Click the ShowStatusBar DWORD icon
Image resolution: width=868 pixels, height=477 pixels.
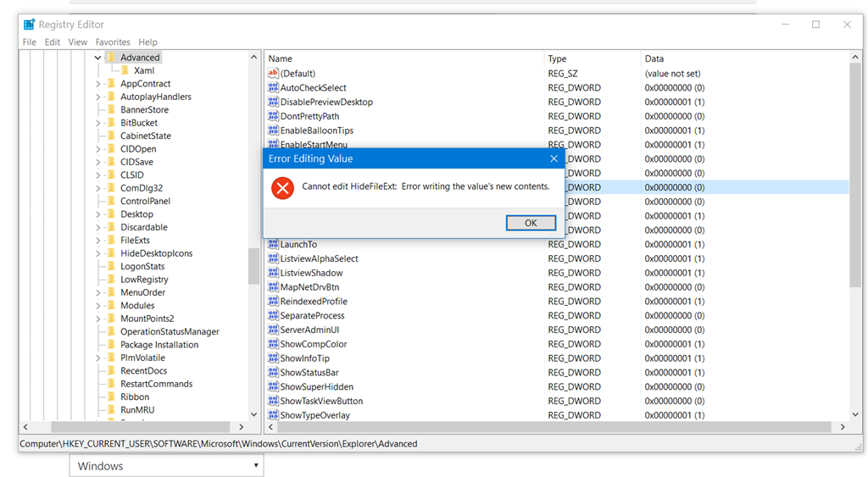pyautogui.click(x=273, y=373)
